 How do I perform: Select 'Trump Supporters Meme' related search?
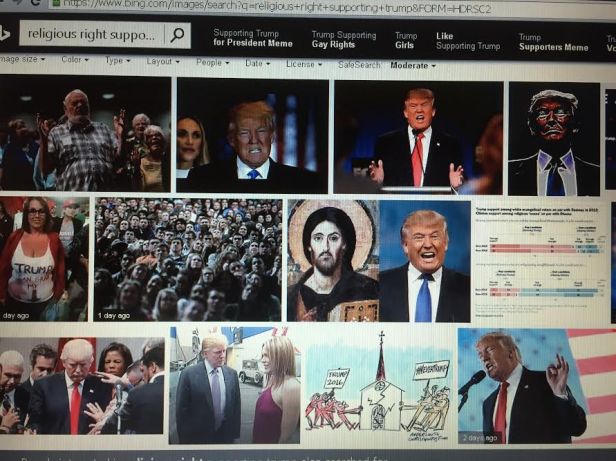point(553,42)
